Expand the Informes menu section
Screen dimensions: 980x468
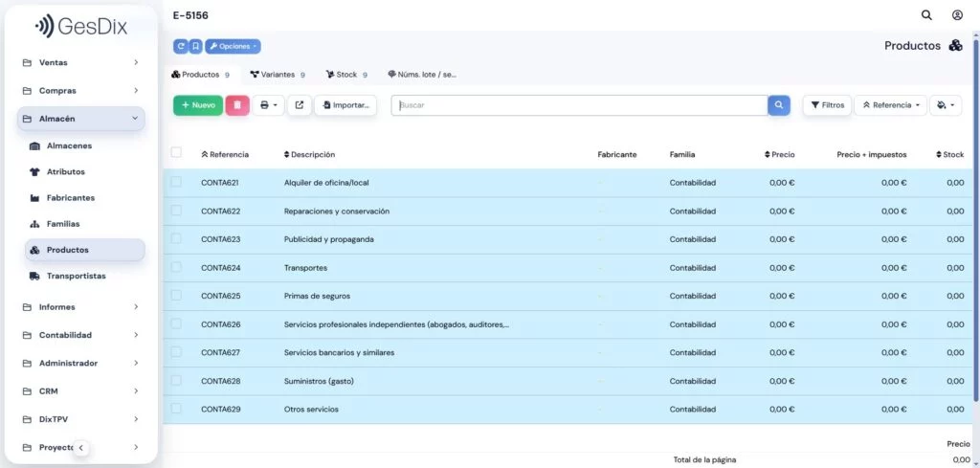(81, 307)
